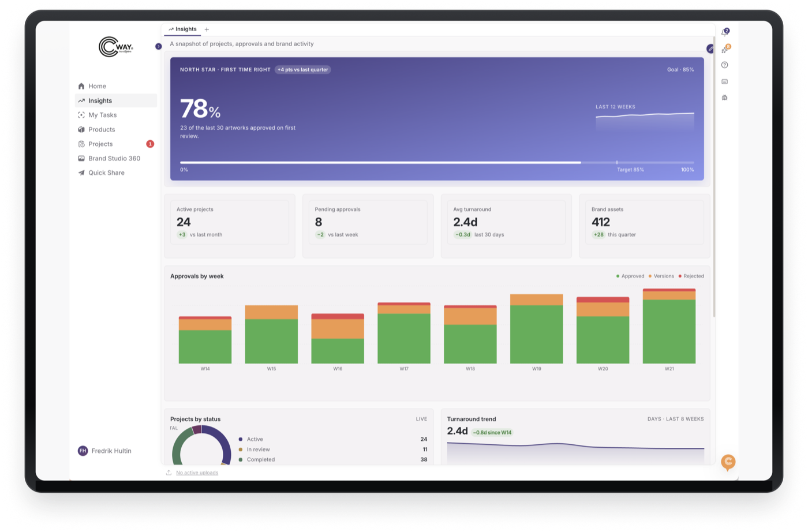Add a new tab with plus
Screen dimensions: 808x532
point(207,29)
